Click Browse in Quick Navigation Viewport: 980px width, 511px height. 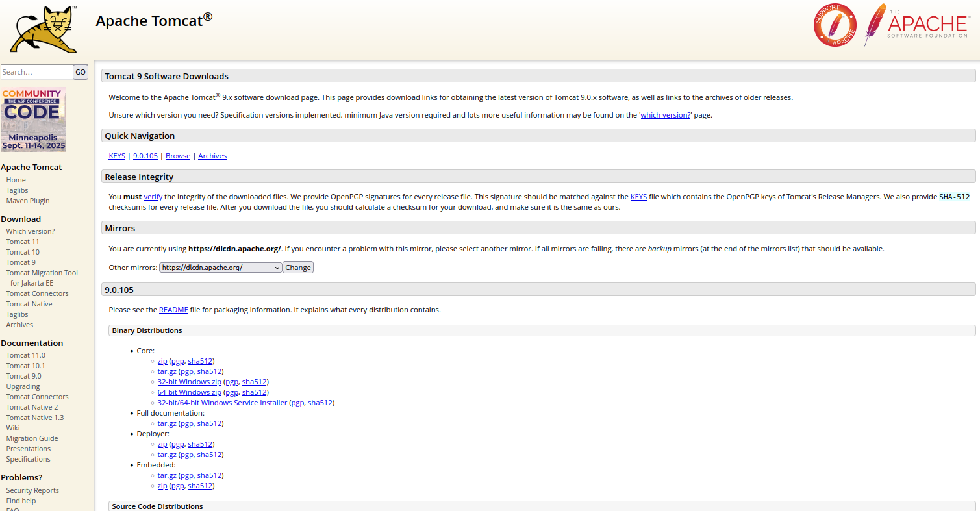pos(178,156)
